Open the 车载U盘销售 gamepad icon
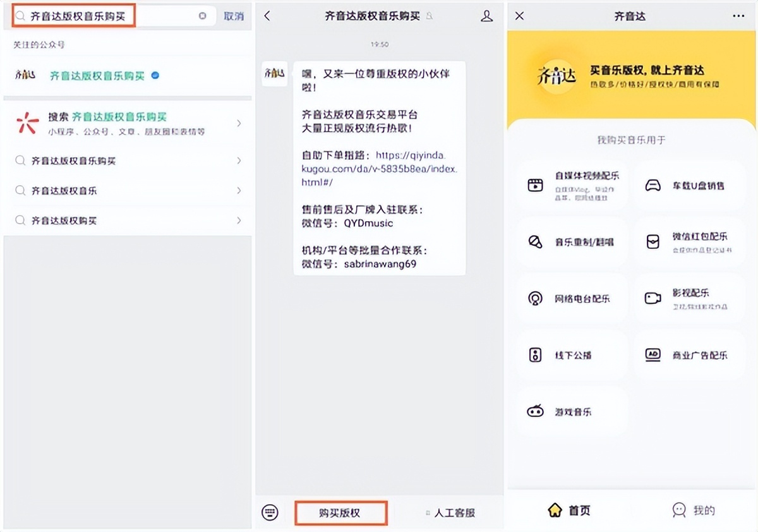The height and width of the screenshot is (532, 758). [653, 184]
